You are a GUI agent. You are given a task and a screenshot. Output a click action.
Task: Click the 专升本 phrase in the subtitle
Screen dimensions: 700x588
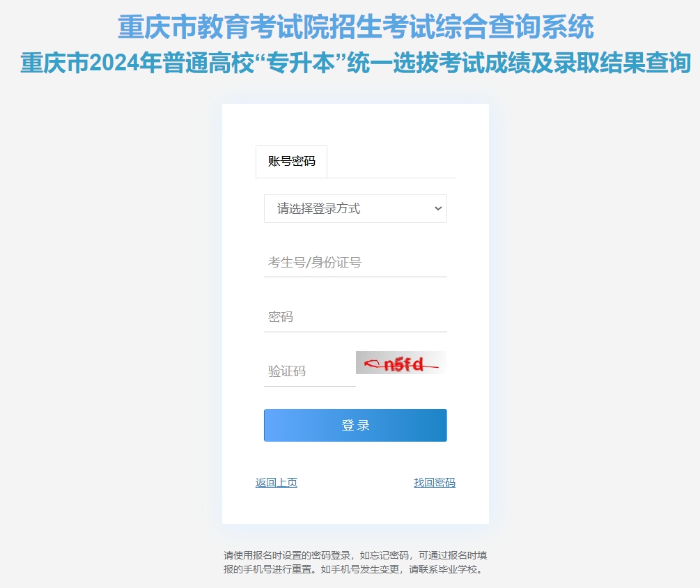[302, 63]
